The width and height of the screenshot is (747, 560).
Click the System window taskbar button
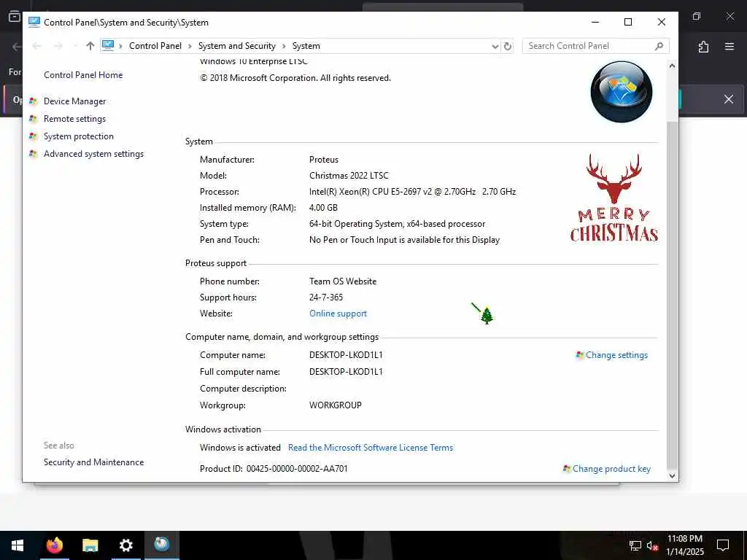[161, 545]
